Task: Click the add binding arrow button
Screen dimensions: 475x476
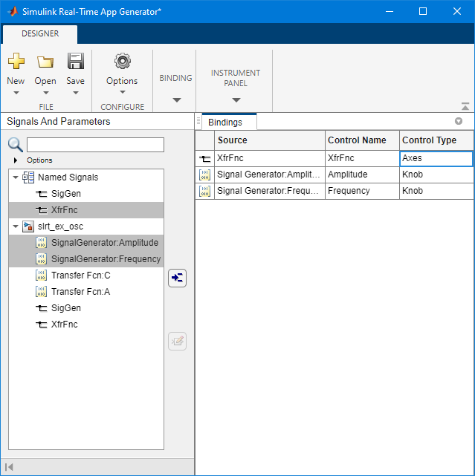Action: (x=178, y=278)
